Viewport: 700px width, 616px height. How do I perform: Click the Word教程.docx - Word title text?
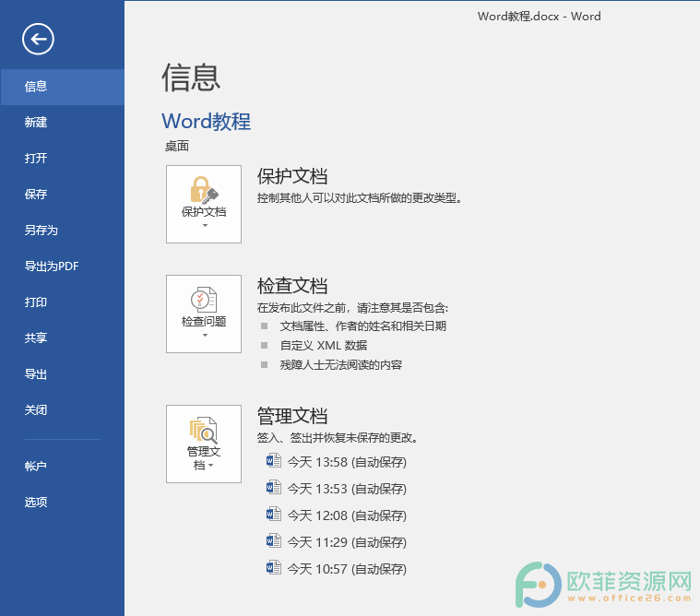(x=540, y=17)
